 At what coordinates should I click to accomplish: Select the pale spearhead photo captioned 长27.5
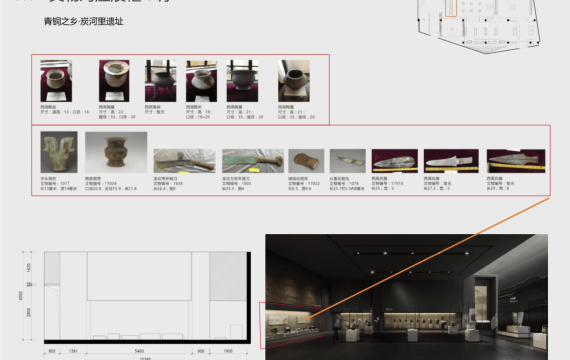point(451,161)
